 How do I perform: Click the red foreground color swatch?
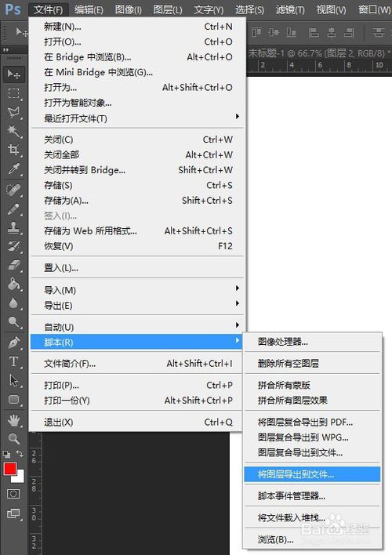coord(9,468)
